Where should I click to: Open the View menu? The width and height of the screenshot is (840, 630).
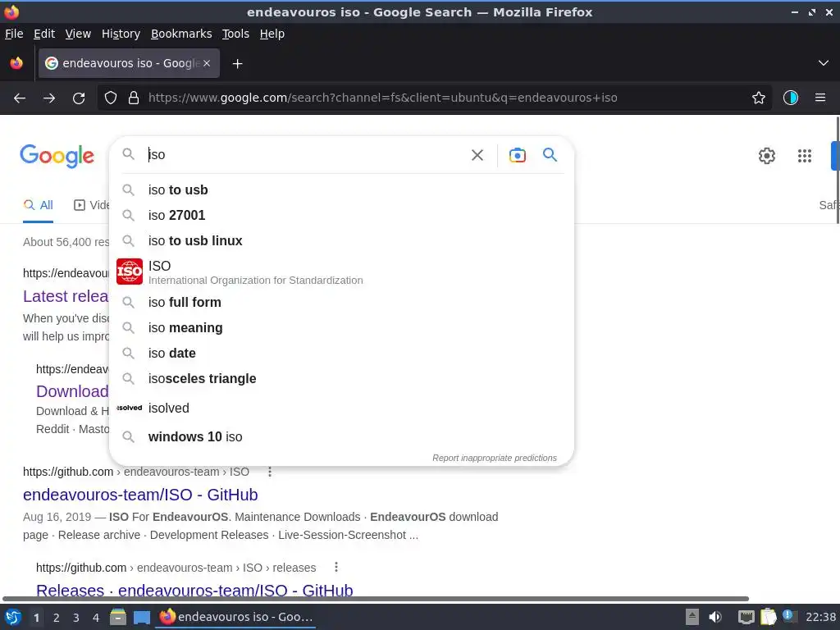click(78, 34)
